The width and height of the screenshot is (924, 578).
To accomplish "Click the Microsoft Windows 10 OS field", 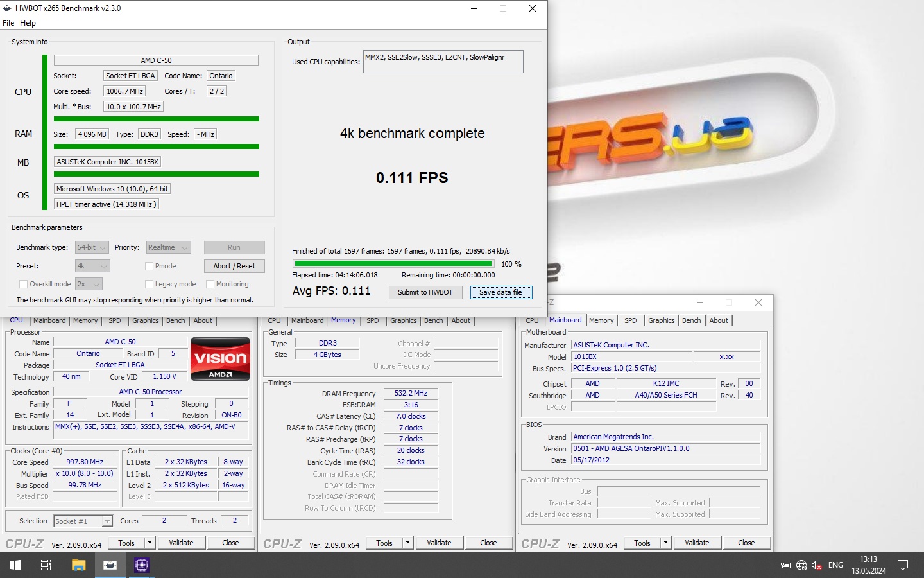I will (x=112, y=189).
